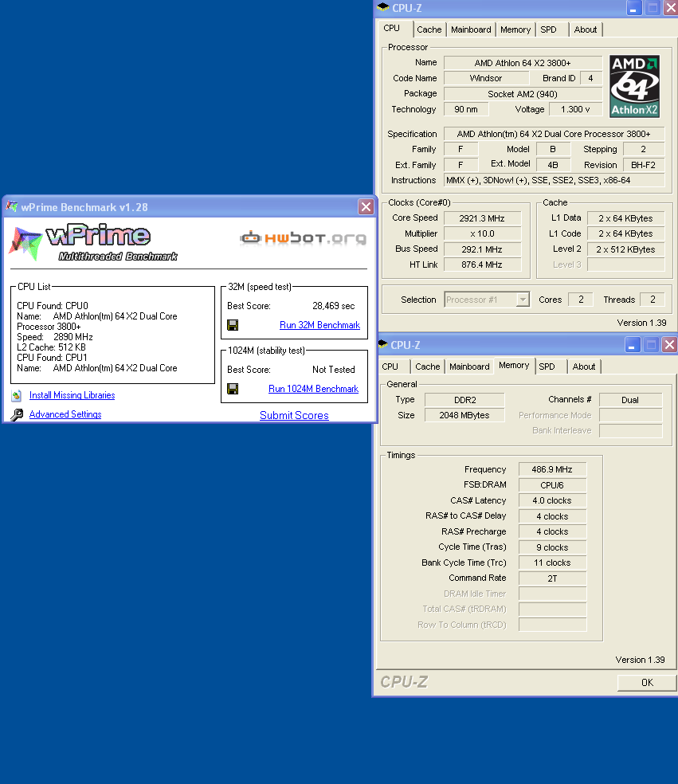Click the Cores count field
The image size is (678, 784).
pos(581,300)
